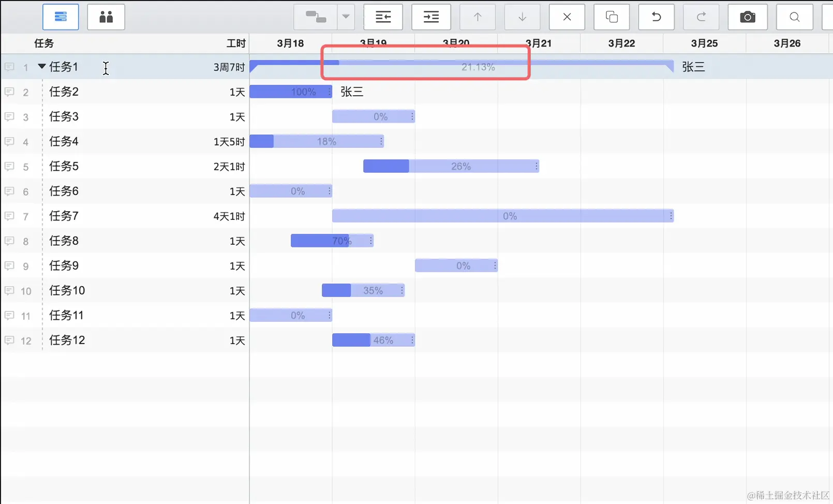The width and height of the screenshot is (833, 504).
Task: Click row number 8 in the task list
Action: click(x=25, y=241)
